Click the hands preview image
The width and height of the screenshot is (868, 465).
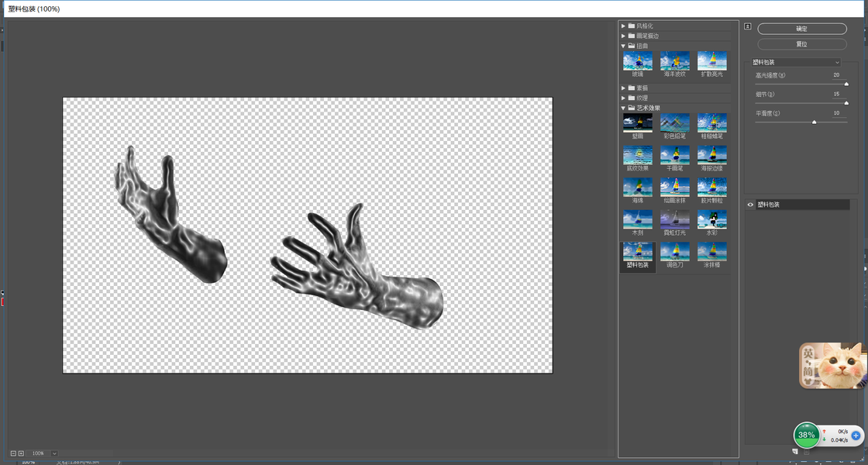click(308, 236)
